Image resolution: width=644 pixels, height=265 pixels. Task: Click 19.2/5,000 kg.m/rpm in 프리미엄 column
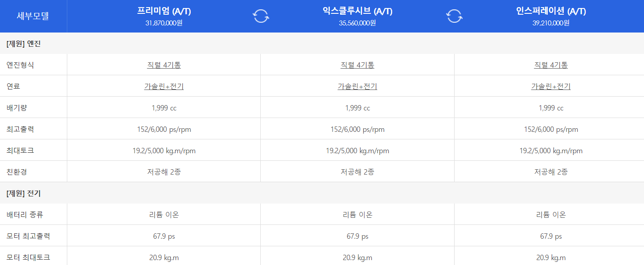coord(164,151)
